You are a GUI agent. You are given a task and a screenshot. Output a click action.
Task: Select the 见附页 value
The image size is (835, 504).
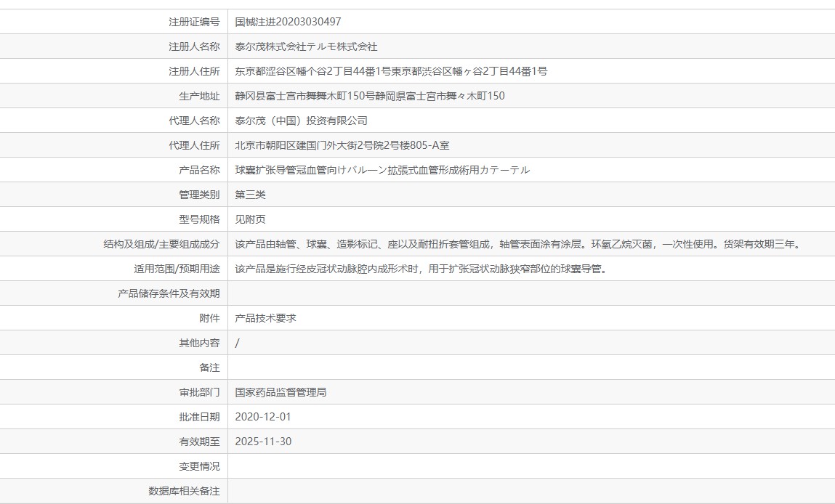[x=250, y=219]
